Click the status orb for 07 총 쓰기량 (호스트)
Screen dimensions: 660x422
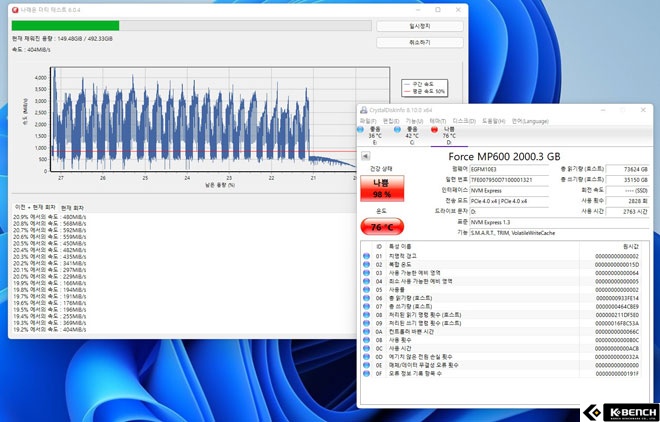366,306
